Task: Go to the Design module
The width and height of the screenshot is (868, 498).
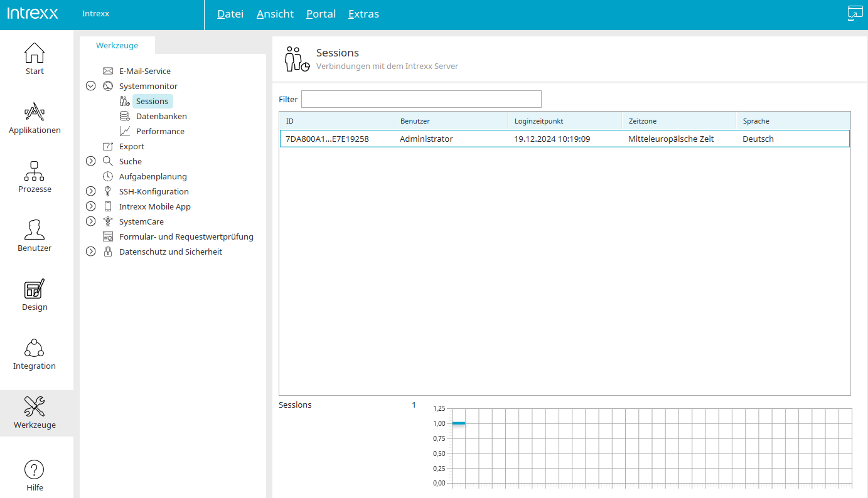Action: pyautogui.click(x=35, y=294)
